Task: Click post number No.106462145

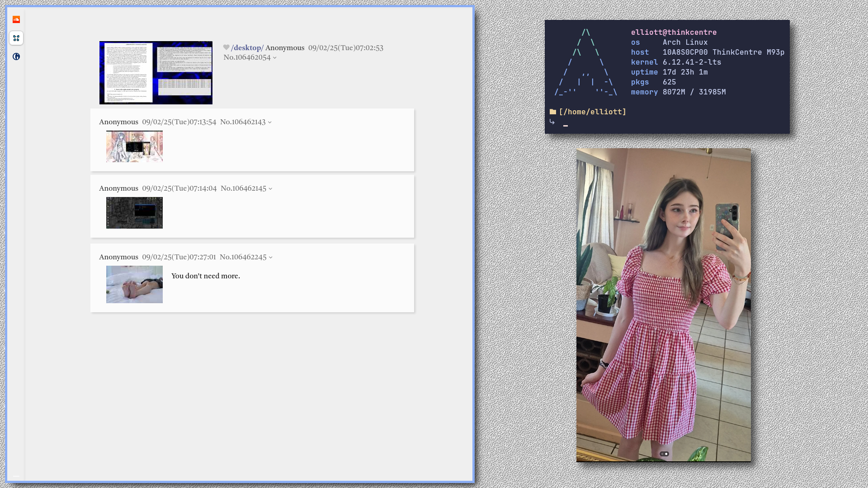Action: (244, 188)
